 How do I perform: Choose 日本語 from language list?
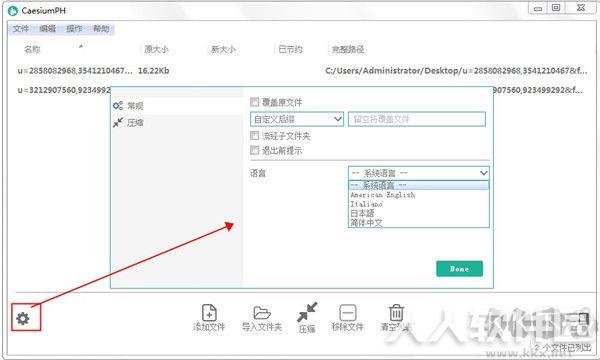(419, 213)
